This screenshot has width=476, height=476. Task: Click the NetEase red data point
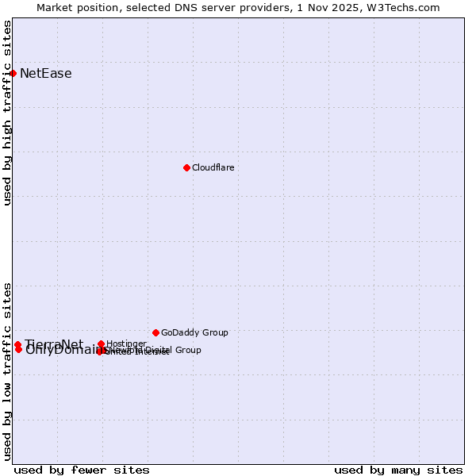point(13,73)
